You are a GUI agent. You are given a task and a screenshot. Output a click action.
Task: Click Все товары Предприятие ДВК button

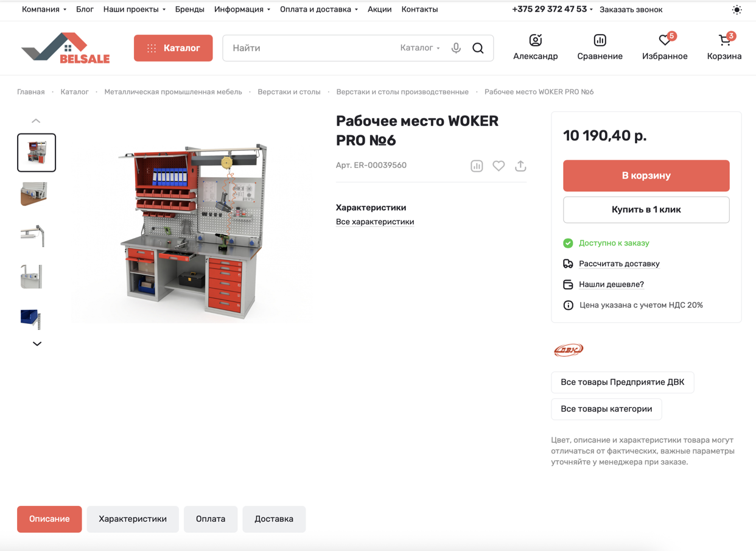click(x=622, y=382)
